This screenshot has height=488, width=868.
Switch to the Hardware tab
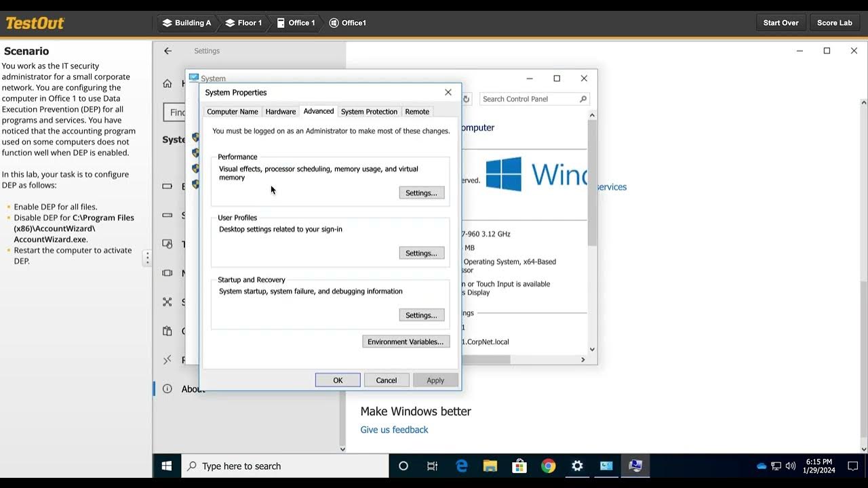(x=280, y=111)
